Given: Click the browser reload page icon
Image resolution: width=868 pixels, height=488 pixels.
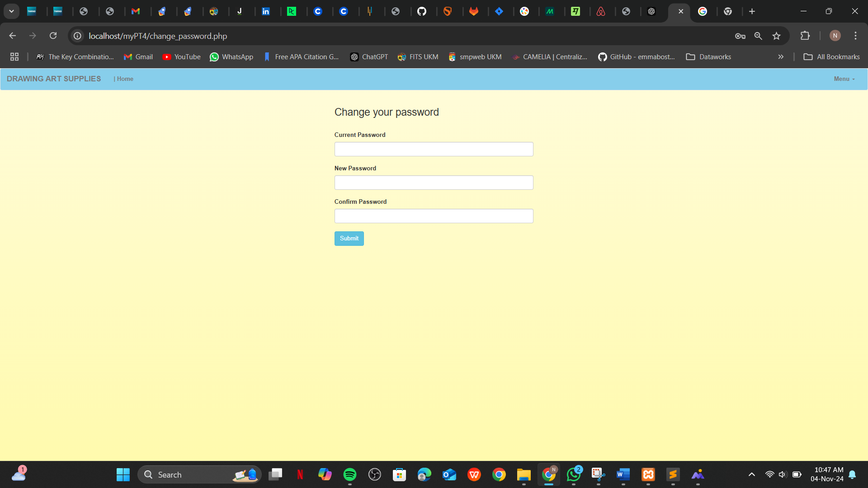Looking at the screenshot, I should coord(53,36).
